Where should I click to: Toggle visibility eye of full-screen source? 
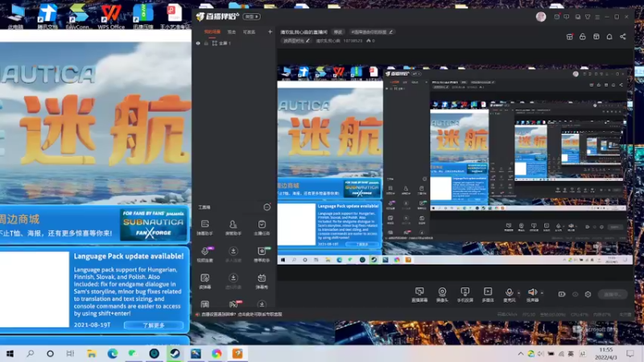(x=198, y=43)
